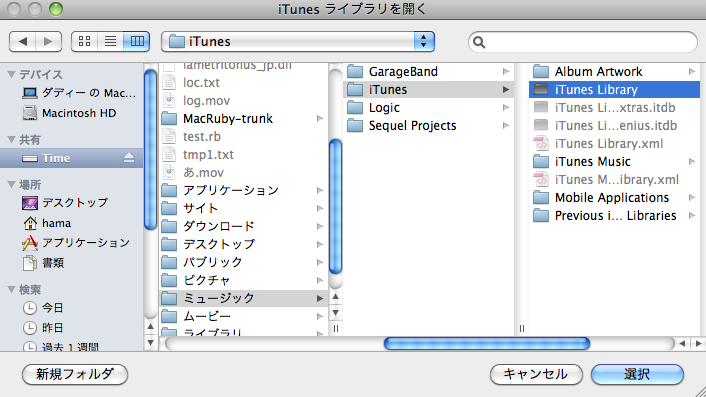This screenshot has height=397, width=706.
Task: Switch to column view
Action: point(137,41)
